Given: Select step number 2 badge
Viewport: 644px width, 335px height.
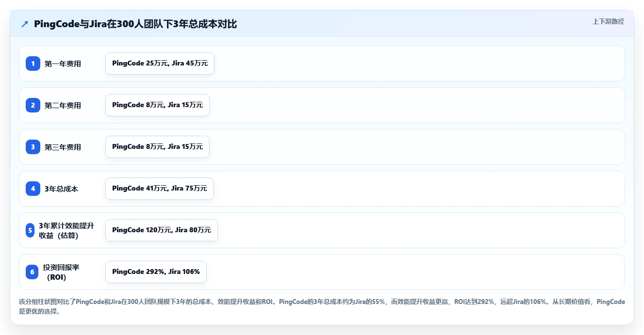Looking at the screenshot, I should click(33, 105).
